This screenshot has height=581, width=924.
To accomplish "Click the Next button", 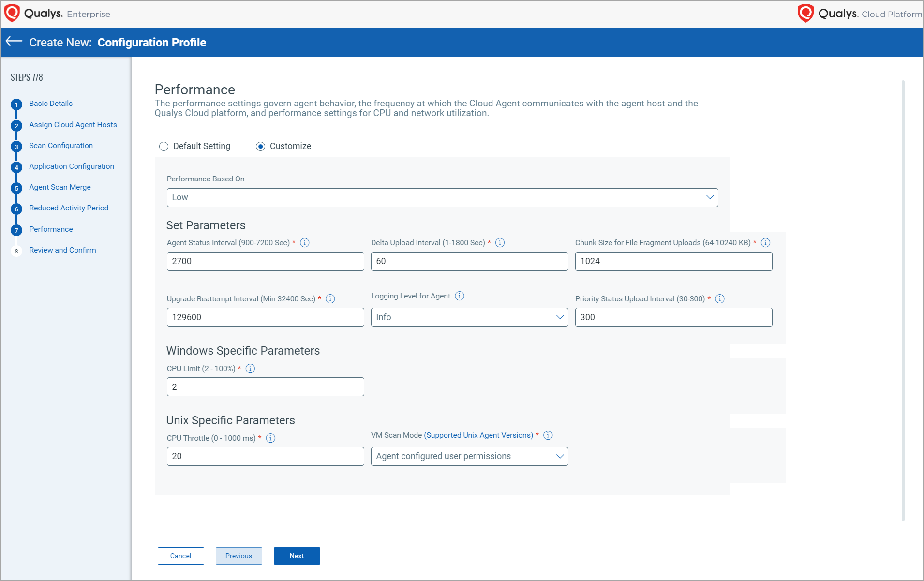I will point(297,556).
